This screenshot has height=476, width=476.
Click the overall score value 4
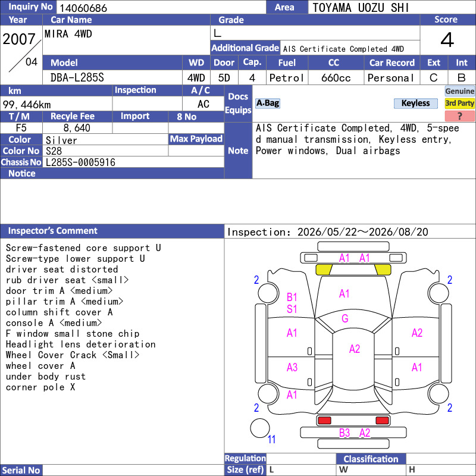click(447, 40)
